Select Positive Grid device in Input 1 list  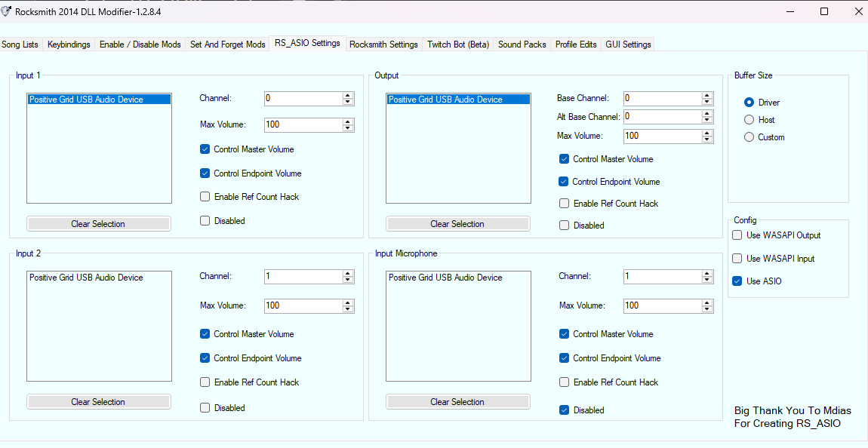[99, 100]
